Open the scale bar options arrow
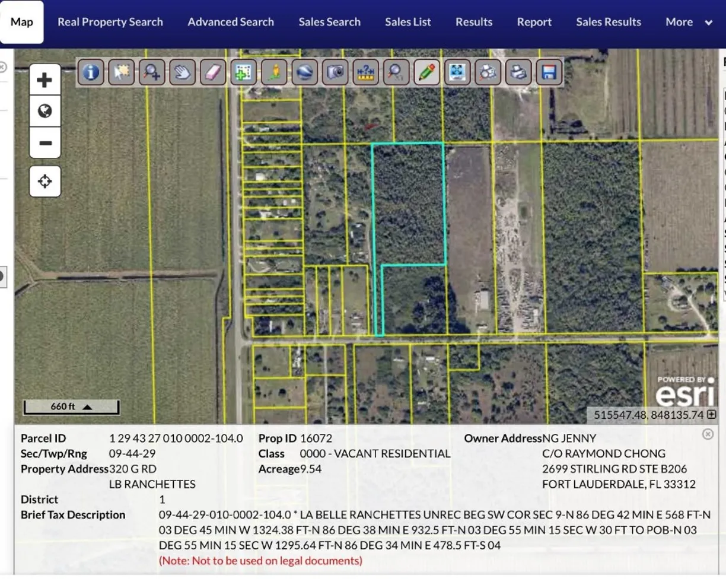This screenshot has width=726, height=588. [88, 407]
